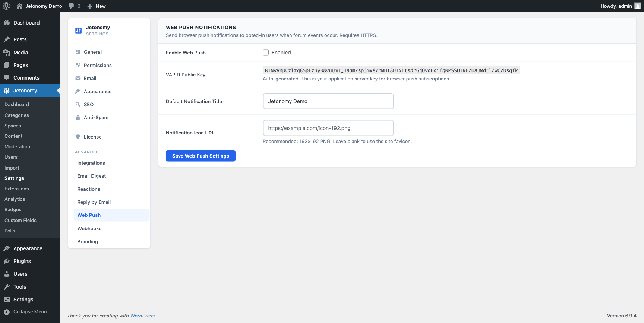644x323 pixels.
Task: Click the Appearance brush icon in Jetonomy settings
Action: (78, 91)
